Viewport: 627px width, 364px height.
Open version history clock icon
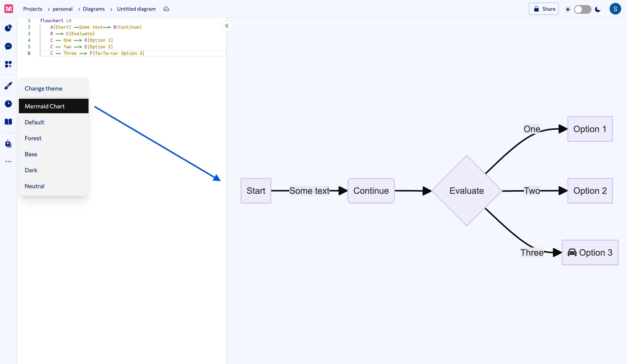(x=8, y=104)
